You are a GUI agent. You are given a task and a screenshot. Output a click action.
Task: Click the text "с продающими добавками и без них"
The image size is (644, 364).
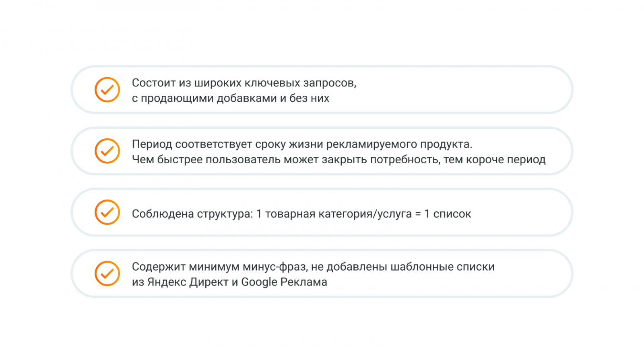pyautogui.click(x=230, y=98)
